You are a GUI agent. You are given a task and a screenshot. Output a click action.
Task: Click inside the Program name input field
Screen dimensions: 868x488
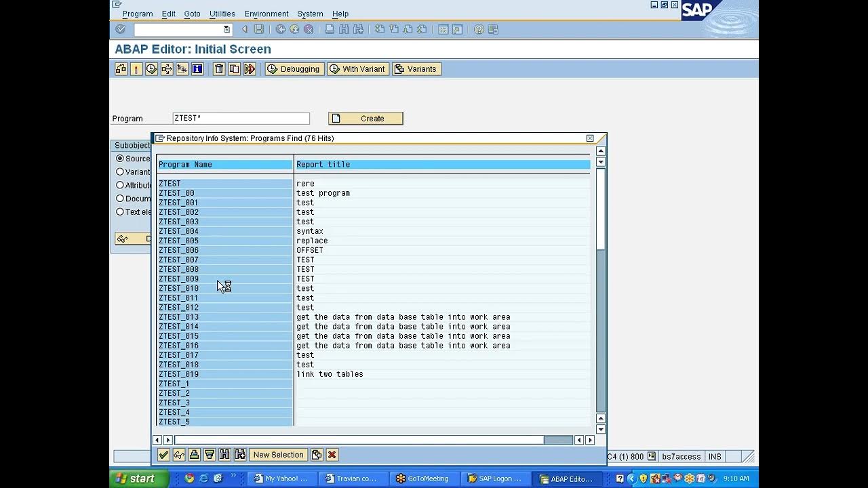pyautogui.click(x=241, y=118)
